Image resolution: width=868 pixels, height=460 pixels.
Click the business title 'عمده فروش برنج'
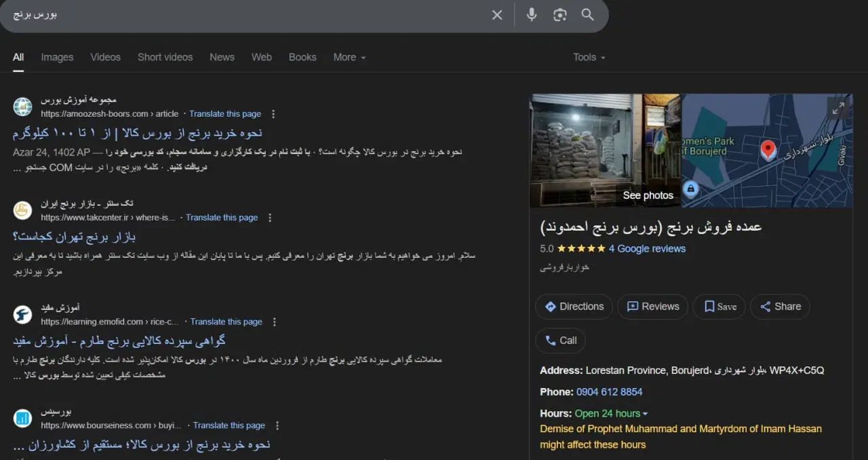pyautogui.click(x=651, y=227)
